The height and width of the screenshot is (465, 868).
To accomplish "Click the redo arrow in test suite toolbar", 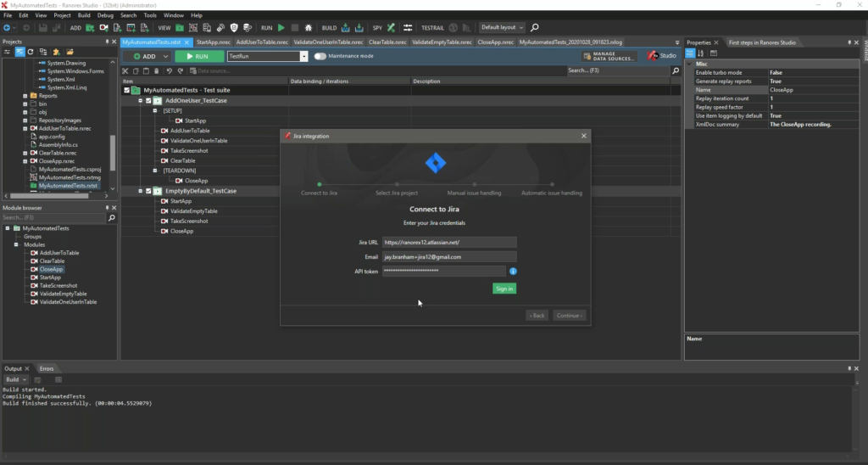I will [x=181, y=71].
